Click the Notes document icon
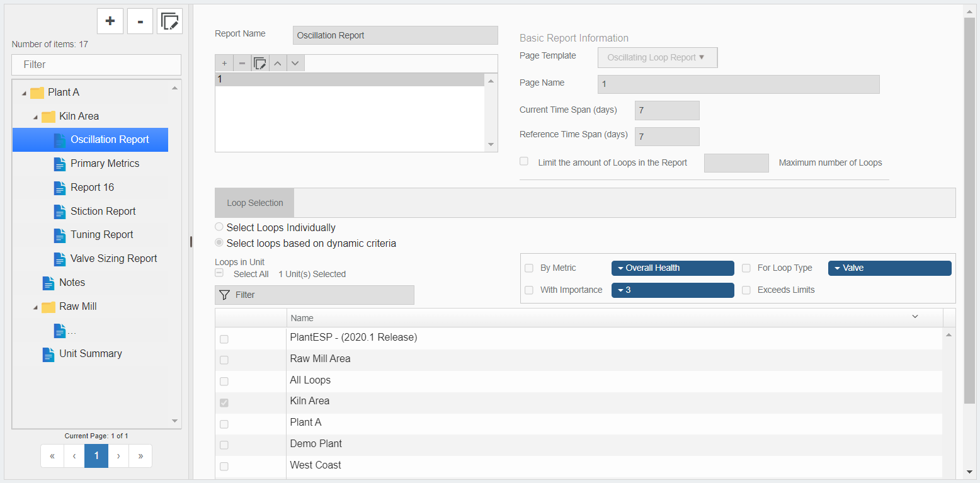This screenshot has width=980, height=483. (48, 283)
